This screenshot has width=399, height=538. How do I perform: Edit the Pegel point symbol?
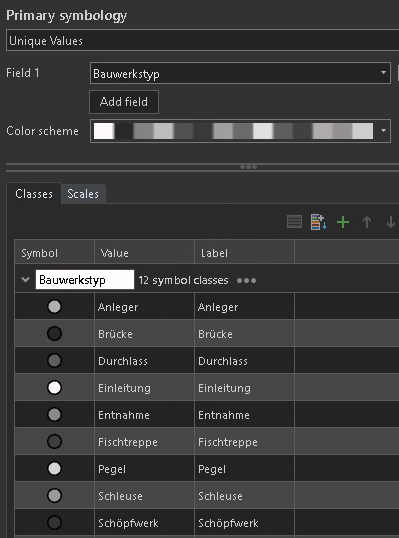click(54, 469)
